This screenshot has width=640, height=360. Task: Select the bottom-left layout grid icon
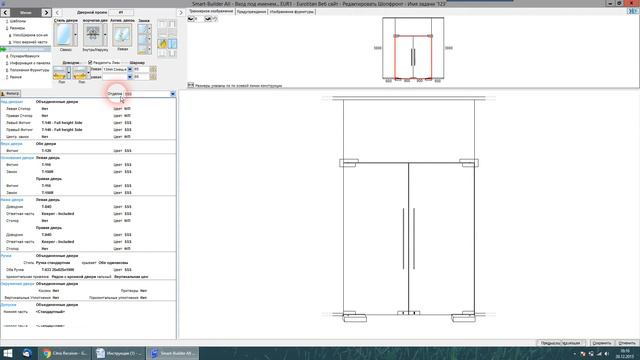pos(162,53)
